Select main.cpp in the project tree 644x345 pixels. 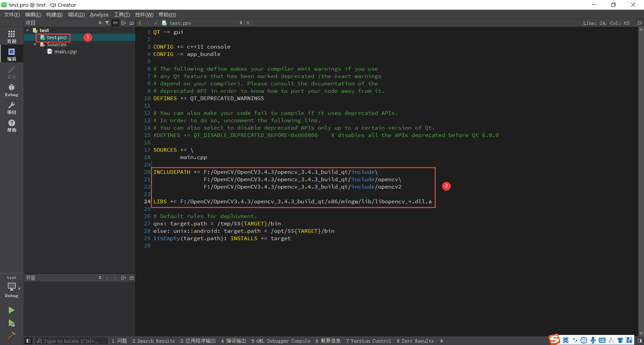tap(65, 51)
